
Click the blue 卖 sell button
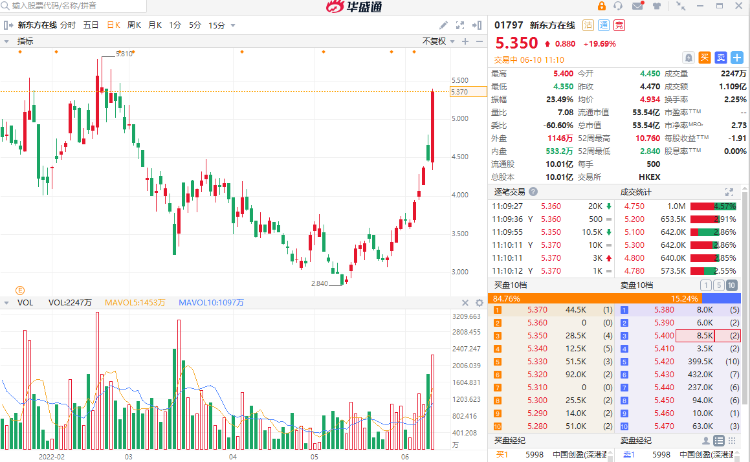(721, 58)
